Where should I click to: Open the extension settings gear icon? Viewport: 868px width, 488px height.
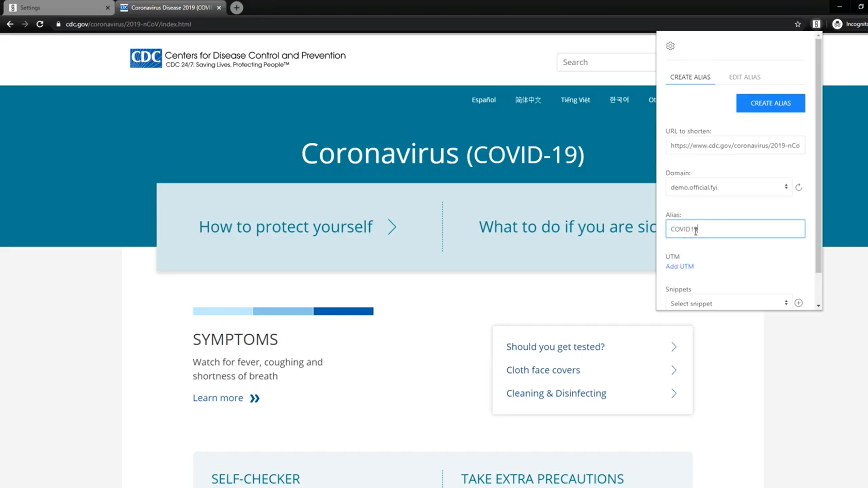click(670, 46)
